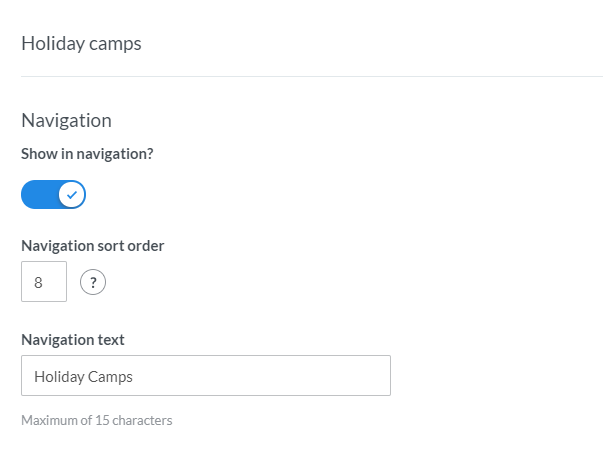Click the 'Navigation sort order' label
603x473 pixels.
(x=92, y=246)
